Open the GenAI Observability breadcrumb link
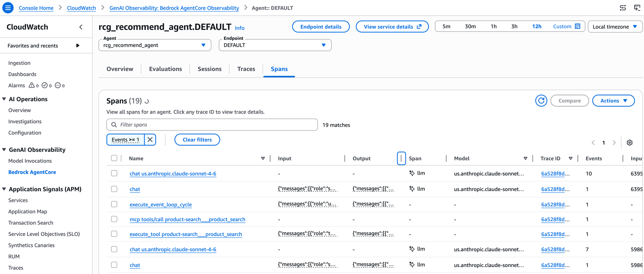Image resolution: width=644 pixels, height=274 pixels. coord(174,8)
